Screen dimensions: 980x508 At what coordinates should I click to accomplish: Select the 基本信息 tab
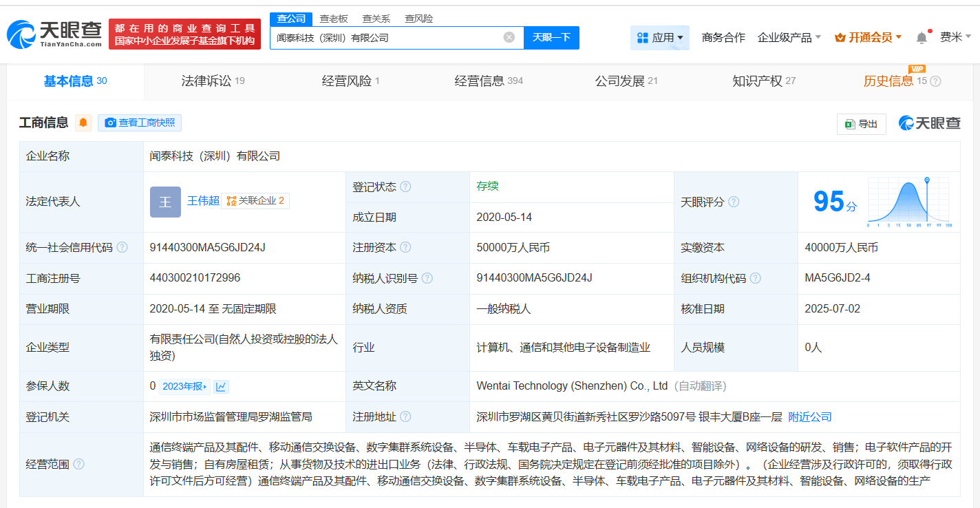pos(76,81)
